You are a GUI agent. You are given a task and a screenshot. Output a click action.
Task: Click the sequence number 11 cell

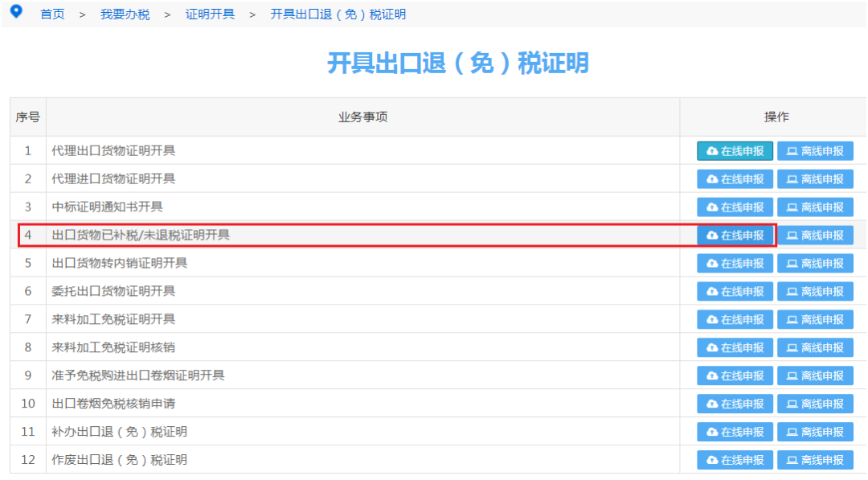tap(27, 432)
